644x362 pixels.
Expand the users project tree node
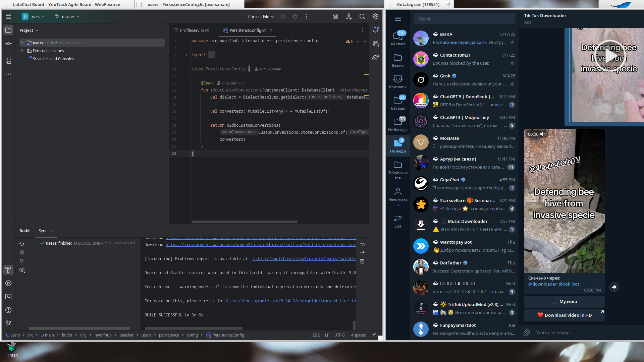[x=22, y=43]
